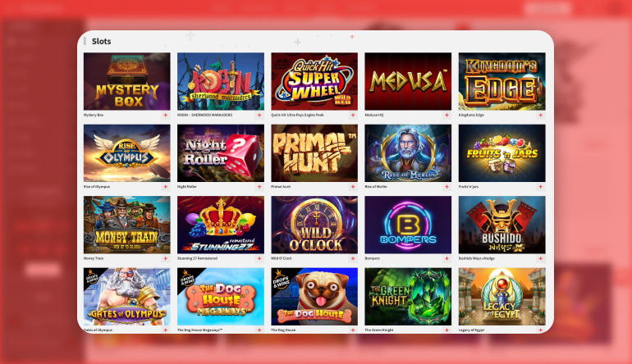This screenshot has width=632, height=364.
Task: Launch the Bushido Ways slot thumbnail
Action: [501, 225]
